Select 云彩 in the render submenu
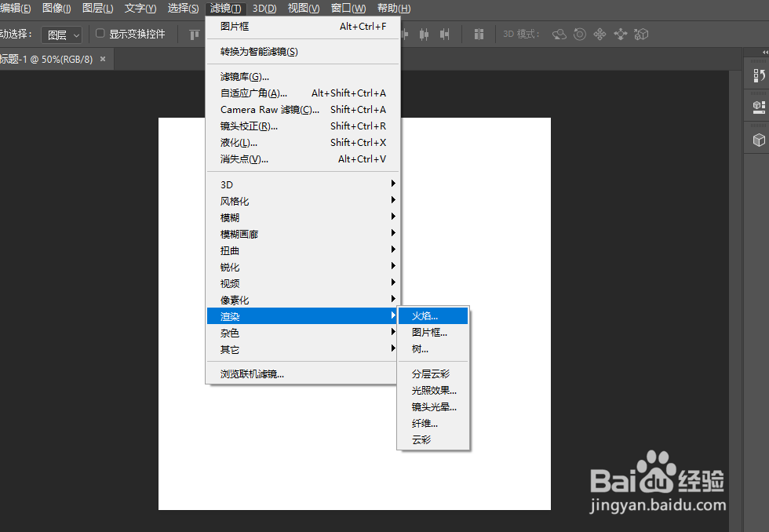Screen dimensions: 769x532 (x=433, y=440)
